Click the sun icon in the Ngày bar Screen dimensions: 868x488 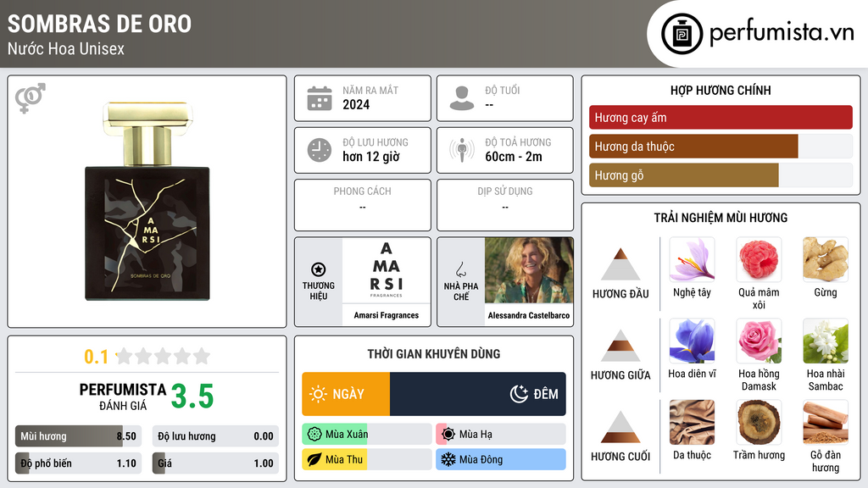tap(318, 394)
